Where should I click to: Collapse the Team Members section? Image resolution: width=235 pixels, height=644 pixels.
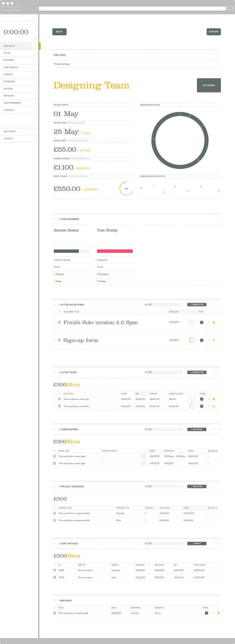tap(218, 219)
